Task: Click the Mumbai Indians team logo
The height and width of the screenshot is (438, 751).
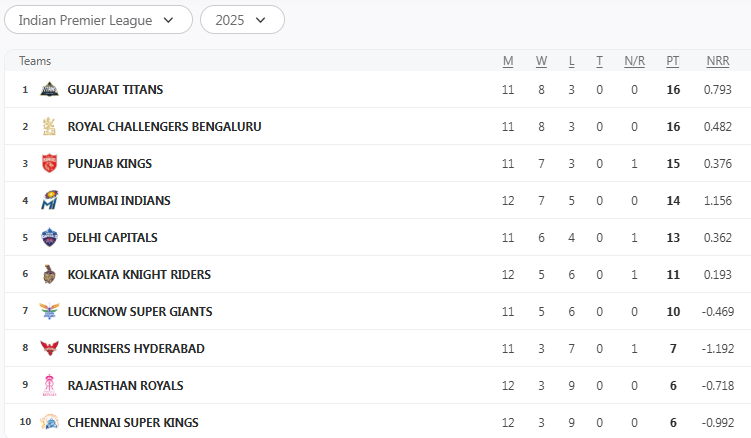Action: (x=49, y=200)
